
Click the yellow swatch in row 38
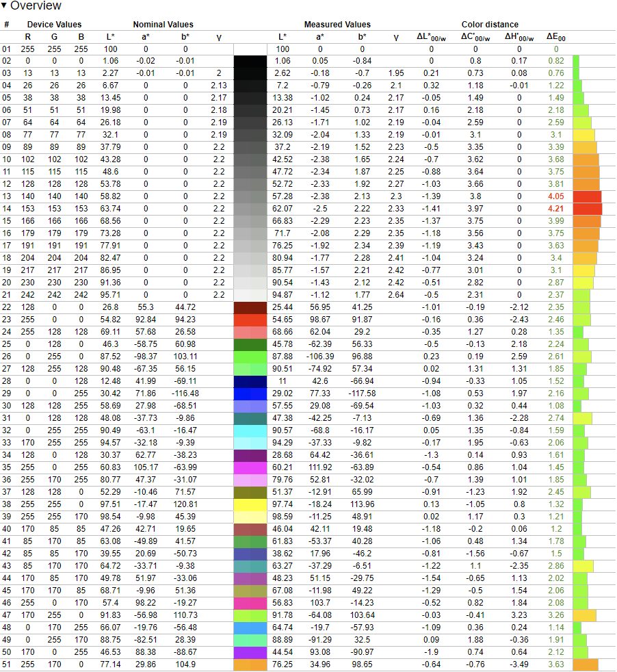[x=250, y=504]
